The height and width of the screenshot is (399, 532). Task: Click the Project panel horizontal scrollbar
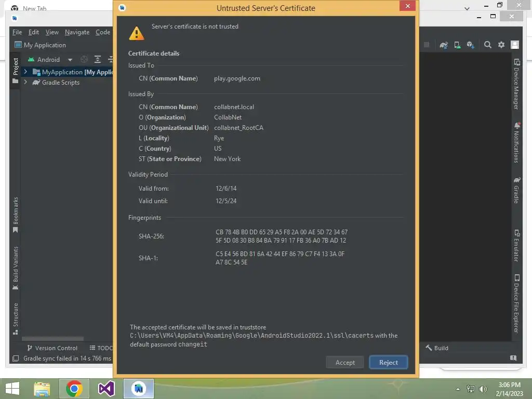(x=52, y=339)
